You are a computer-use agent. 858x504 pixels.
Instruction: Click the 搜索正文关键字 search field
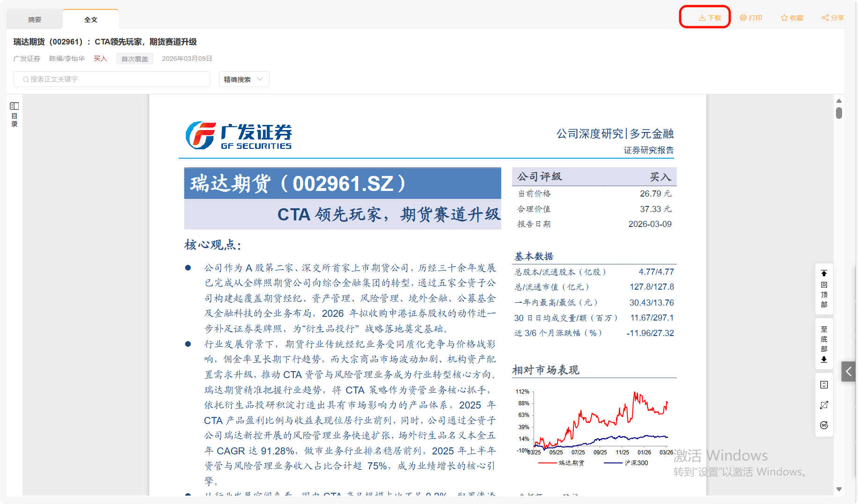pos(112,79)
